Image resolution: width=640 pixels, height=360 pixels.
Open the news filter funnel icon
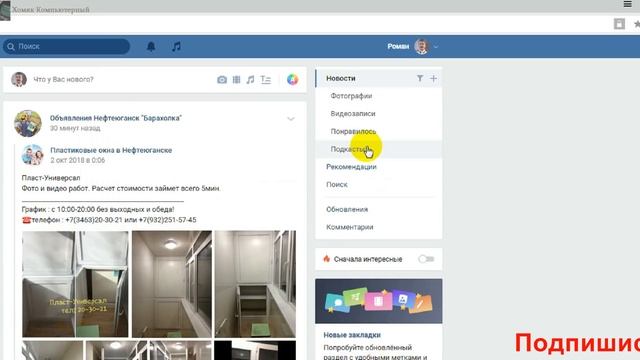pyautogui.click(x=420, y=78)
